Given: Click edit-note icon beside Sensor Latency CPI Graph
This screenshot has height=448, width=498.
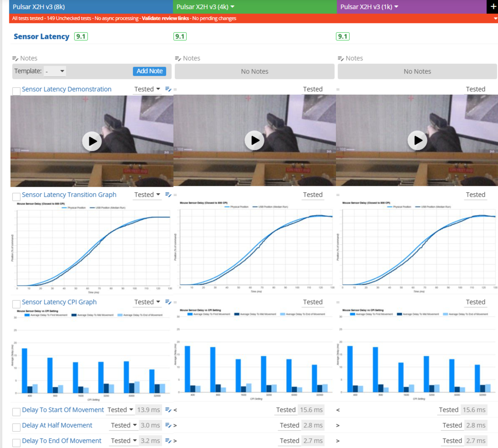Looking at the screenshot, I should click(168, 302).
